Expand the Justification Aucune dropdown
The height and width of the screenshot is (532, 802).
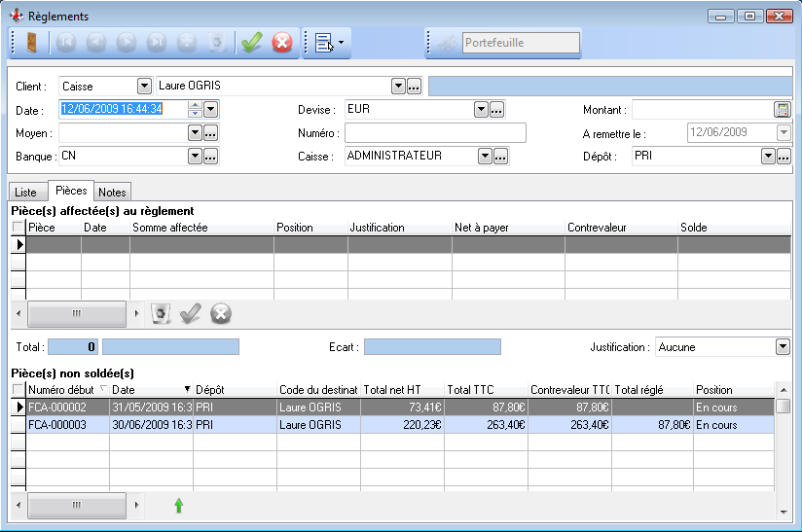click(x=783, y=347)
